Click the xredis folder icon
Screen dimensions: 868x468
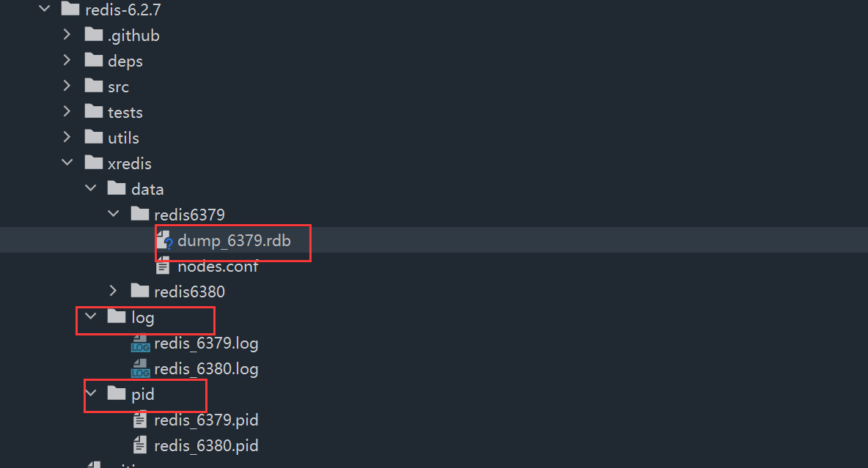click(94, 163)
